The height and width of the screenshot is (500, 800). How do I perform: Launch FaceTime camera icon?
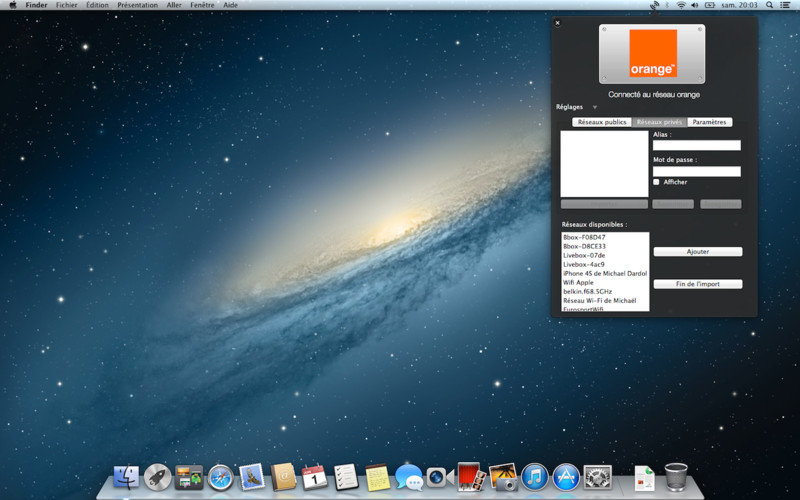pos(440,478)
